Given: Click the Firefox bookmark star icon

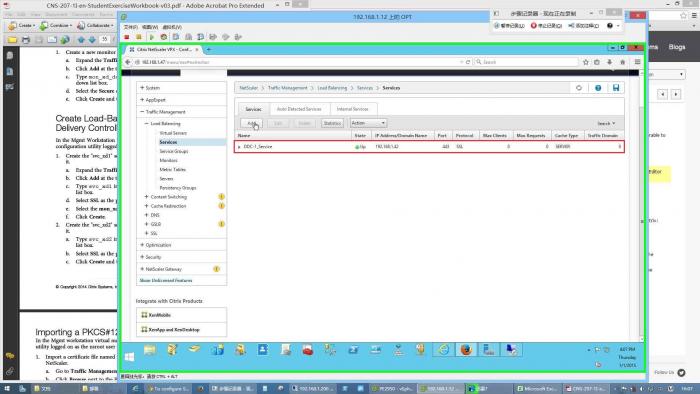Looking at the screenshot, I should coord(586,62).
